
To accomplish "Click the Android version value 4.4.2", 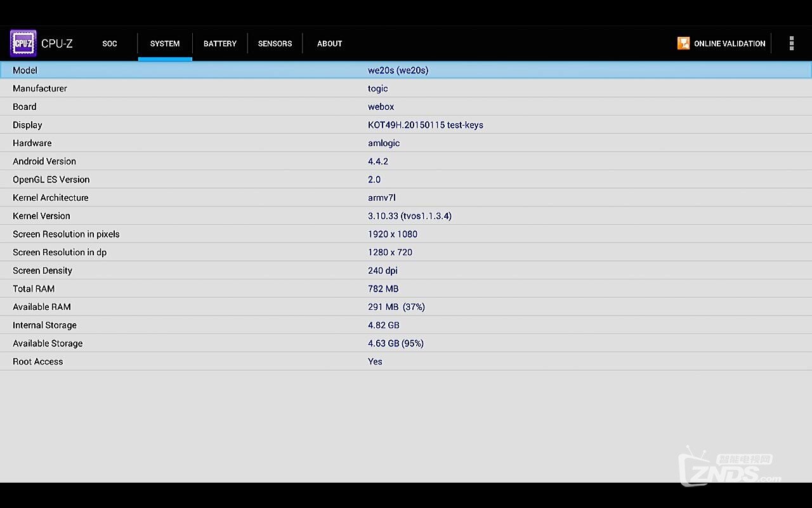I will [x=377, y=161].
